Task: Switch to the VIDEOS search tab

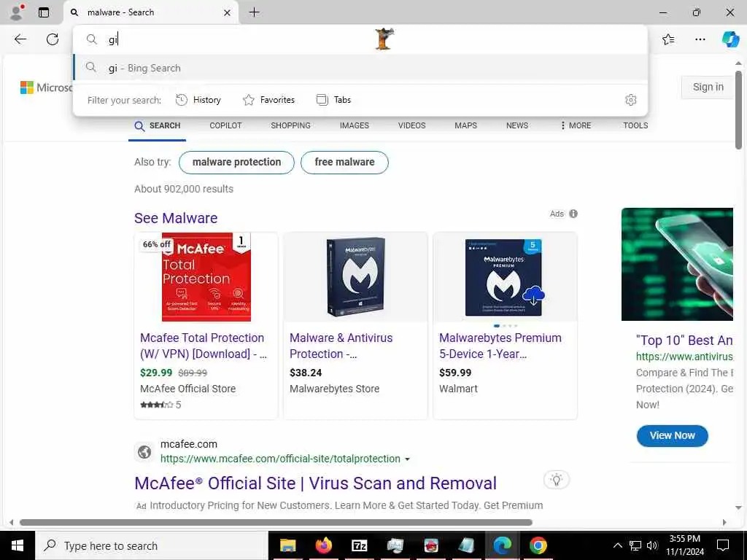Action: (x=411, y=125)
